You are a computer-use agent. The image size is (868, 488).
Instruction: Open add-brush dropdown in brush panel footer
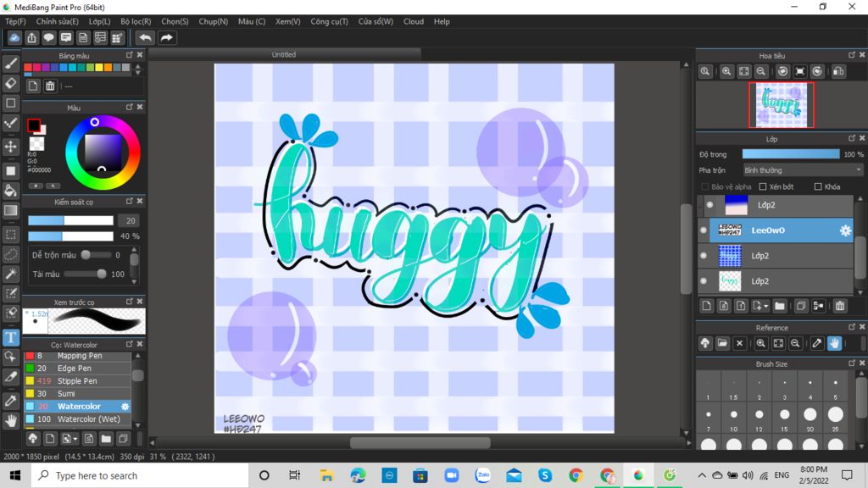75,440
